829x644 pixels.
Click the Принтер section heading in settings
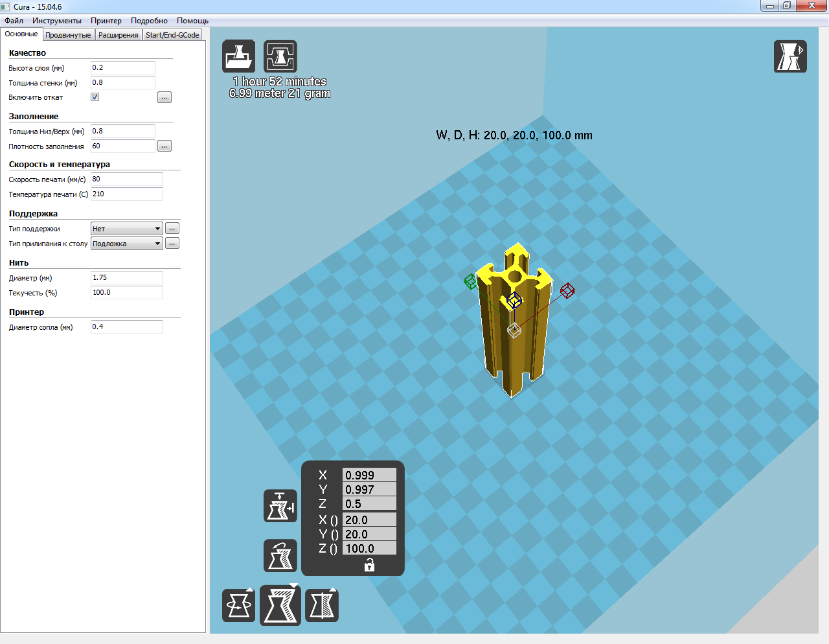[x=27, y=312]
